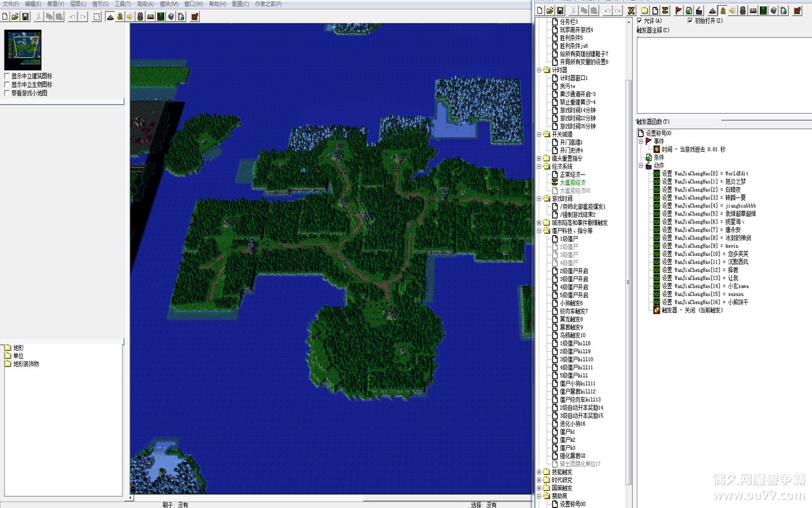The height and width of the screenshot is (508, 812).
Task: Open the 模块(M) menu
Action: click(x=169, y=4)
